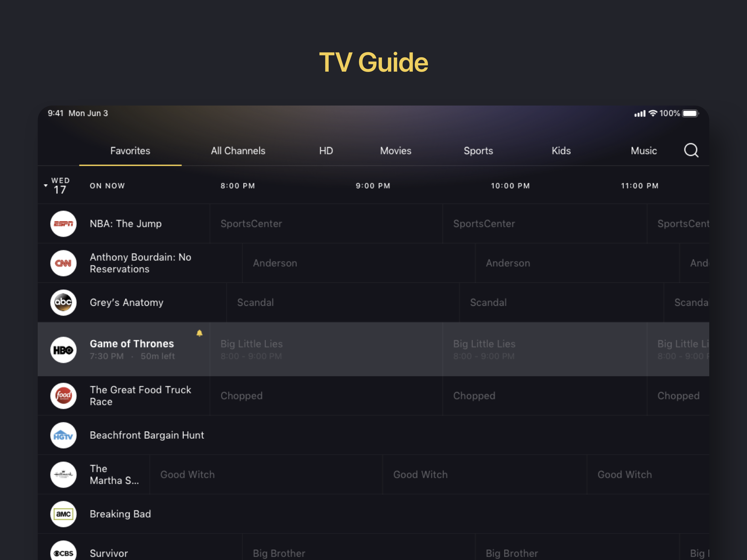747x560 pixels.
Task: Click the 7:30 PM · 50m left text
Action: click(132, 356)
